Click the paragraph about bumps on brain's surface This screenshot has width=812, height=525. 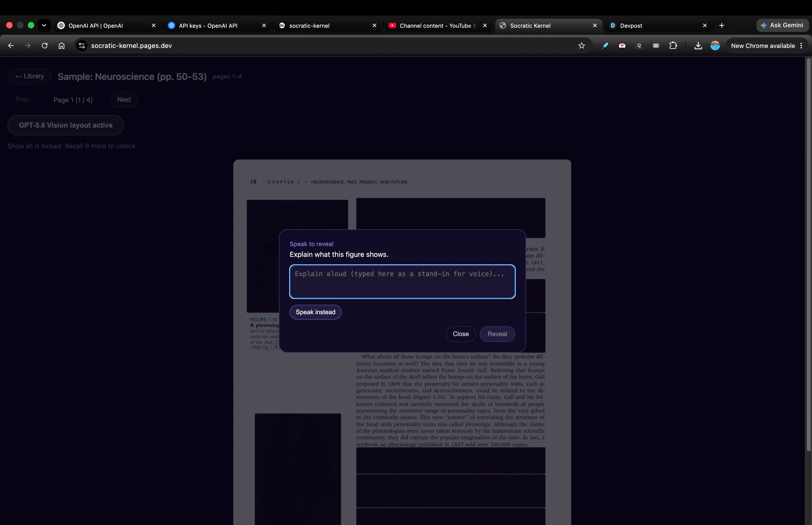[450, 401]
